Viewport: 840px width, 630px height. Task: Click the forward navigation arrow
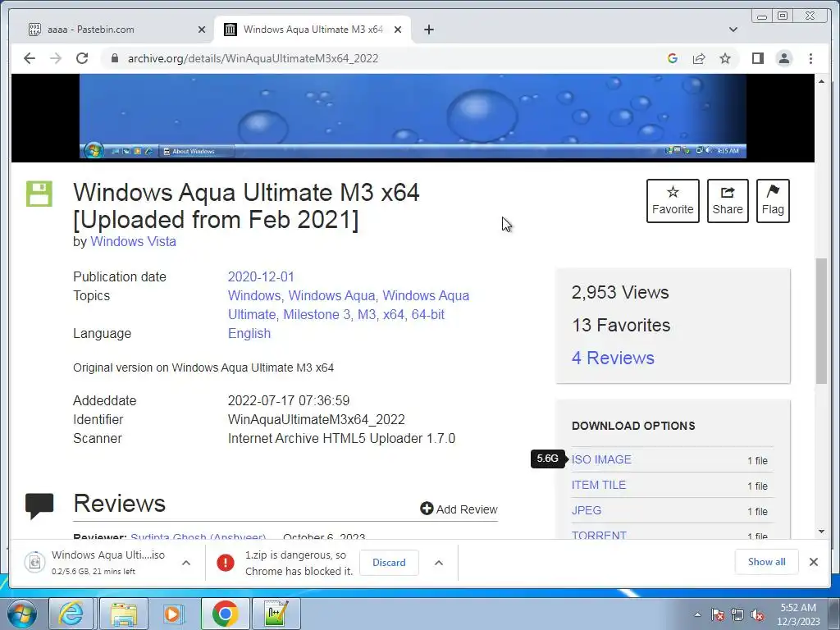click(56, 58)
